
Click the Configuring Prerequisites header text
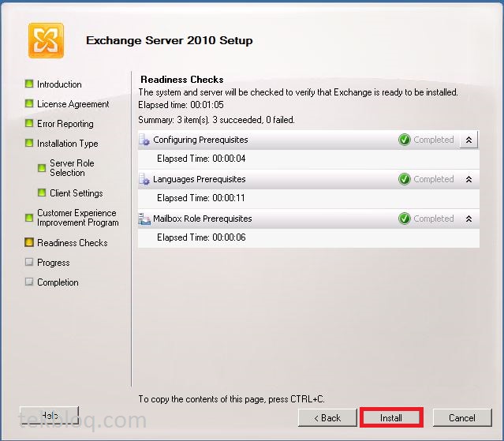pyautogui.click(x=200, y=140)
